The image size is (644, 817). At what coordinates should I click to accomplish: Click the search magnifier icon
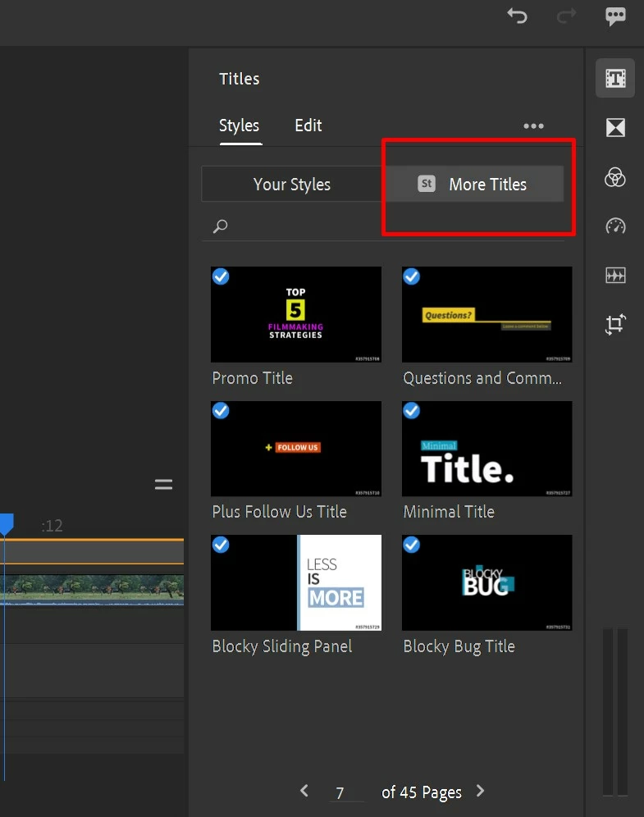point(221,226)
